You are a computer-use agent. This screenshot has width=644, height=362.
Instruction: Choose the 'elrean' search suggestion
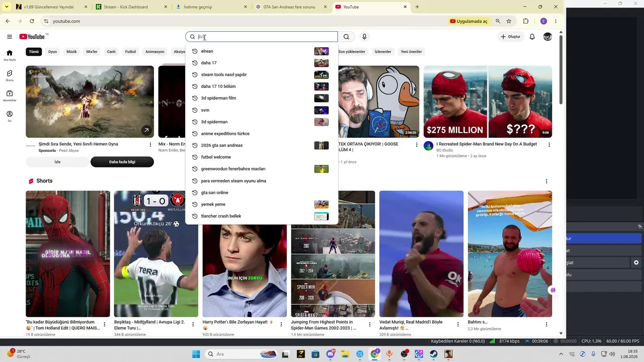pos(262,51)
